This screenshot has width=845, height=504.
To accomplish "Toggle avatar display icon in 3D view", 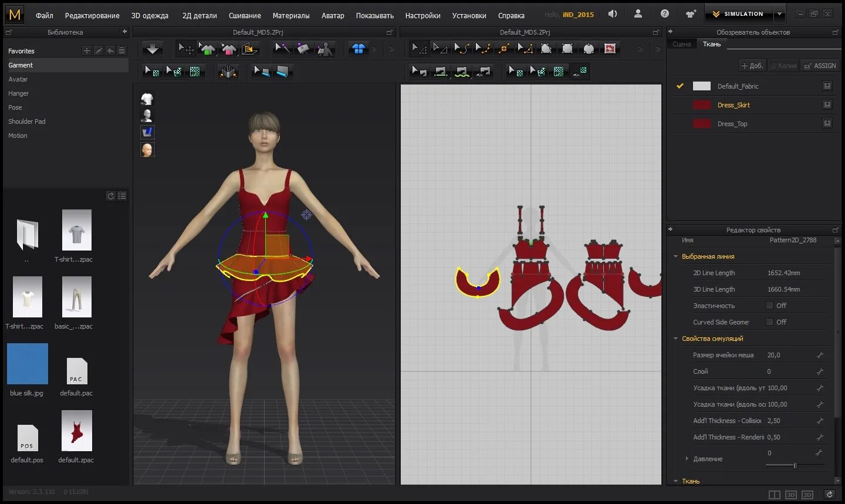I will [x=147, y=116].
